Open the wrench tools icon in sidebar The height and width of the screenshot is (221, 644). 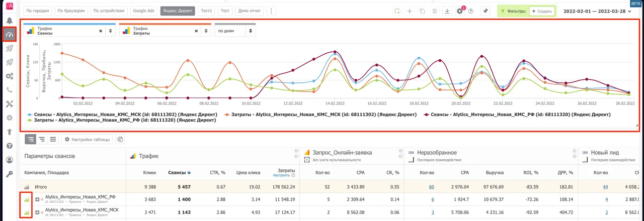click(10, 104)
